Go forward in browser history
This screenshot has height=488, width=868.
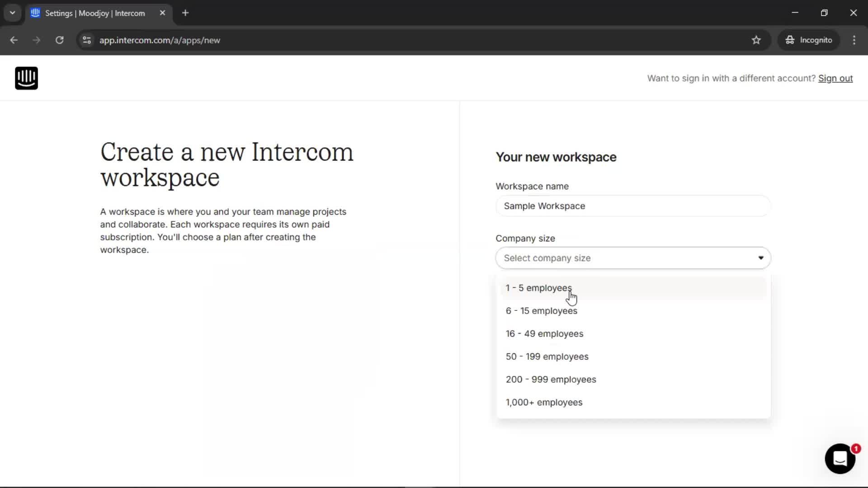click(37, 40)
